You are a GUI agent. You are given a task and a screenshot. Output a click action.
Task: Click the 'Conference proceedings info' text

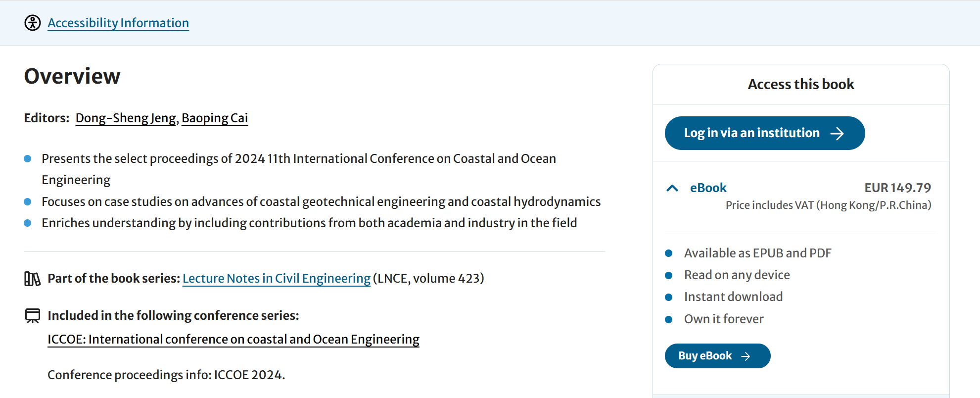pos(166,375)
